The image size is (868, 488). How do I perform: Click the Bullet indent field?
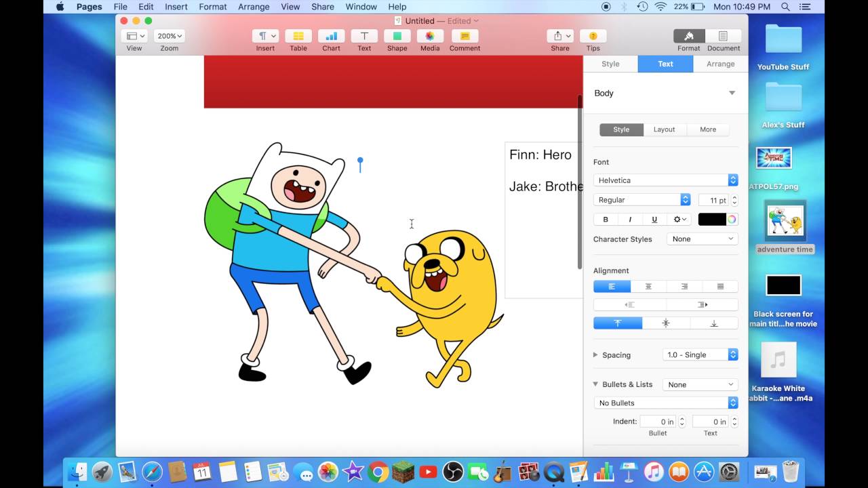pyautogui.click(x=658, y=422)
